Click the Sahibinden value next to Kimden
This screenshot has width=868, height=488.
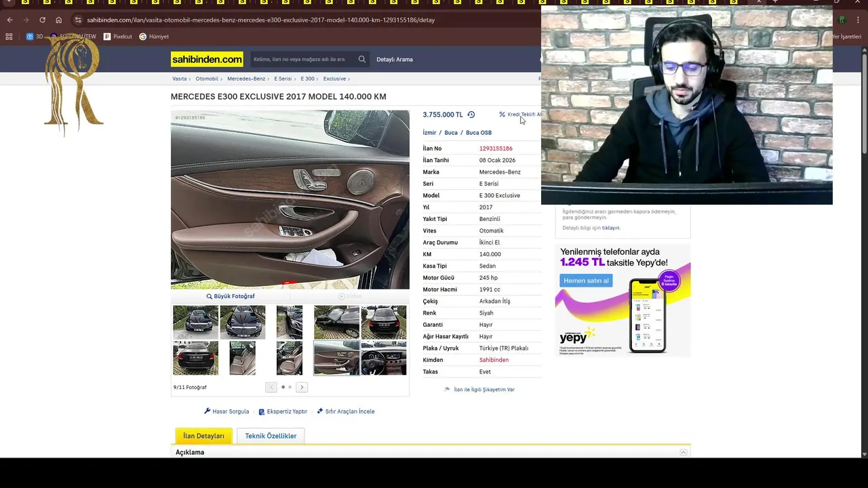[x=494, y=360]
